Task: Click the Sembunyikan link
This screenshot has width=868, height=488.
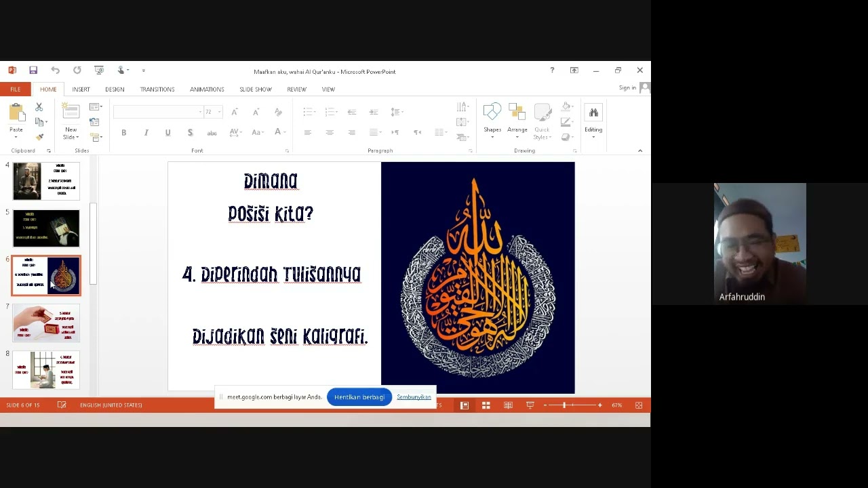Action: (414, 397)
